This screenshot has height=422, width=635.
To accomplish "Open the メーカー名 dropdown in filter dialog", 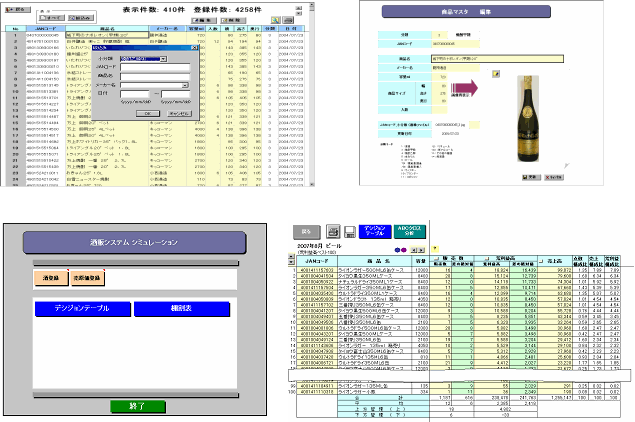I will [185, 85].
